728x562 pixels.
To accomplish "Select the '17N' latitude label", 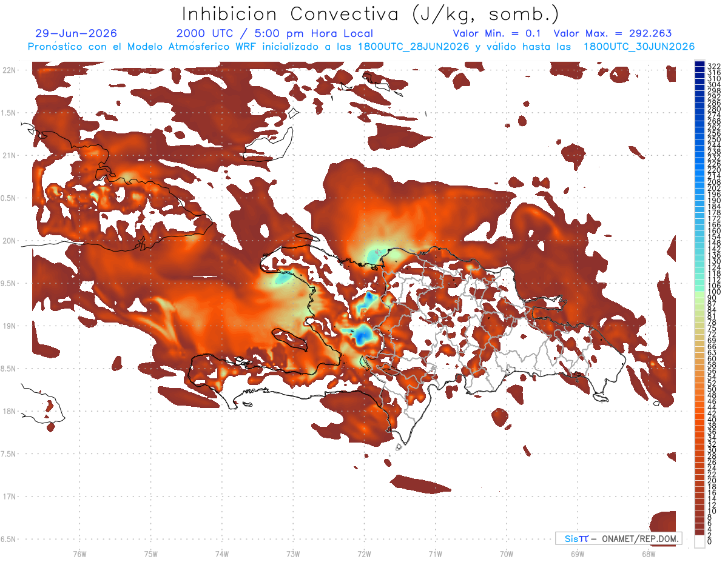I will point(9,497).
